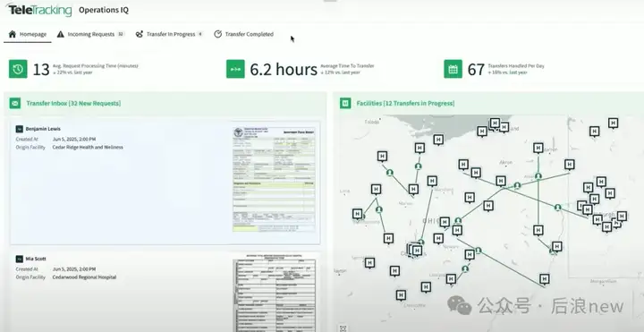644x332 pixels.
Task: Click the avatar icon next to Benjamin Lewis
Action: 20,129
